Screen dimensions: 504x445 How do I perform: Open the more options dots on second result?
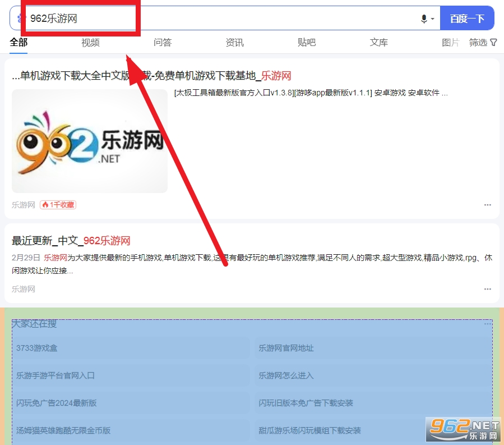488,289
